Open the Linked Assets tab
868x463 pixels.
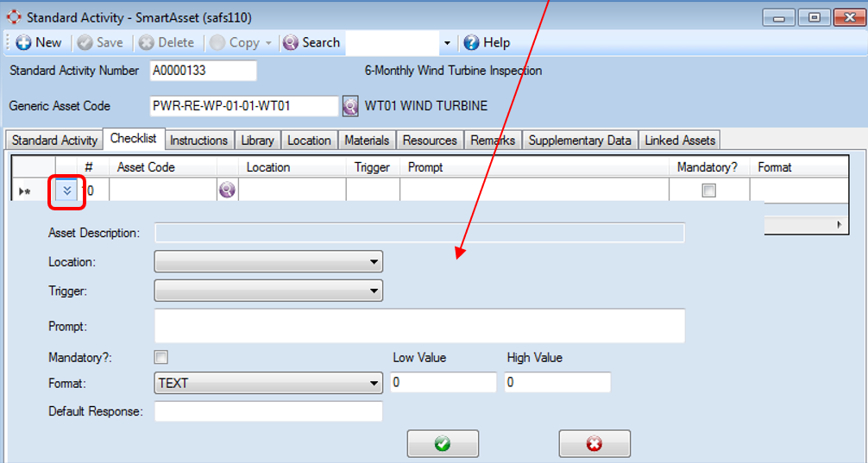coord(680,141)
